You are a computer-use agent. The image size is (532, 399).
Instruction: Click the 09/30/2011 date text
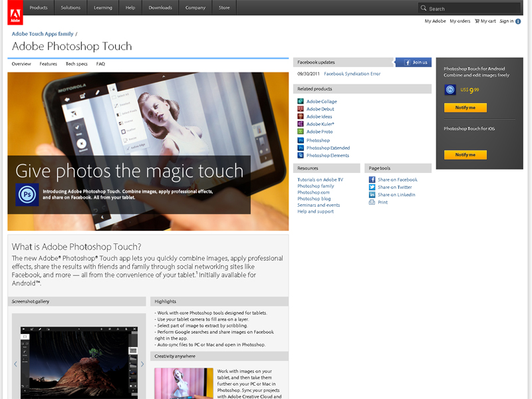[x=309, y=74]
